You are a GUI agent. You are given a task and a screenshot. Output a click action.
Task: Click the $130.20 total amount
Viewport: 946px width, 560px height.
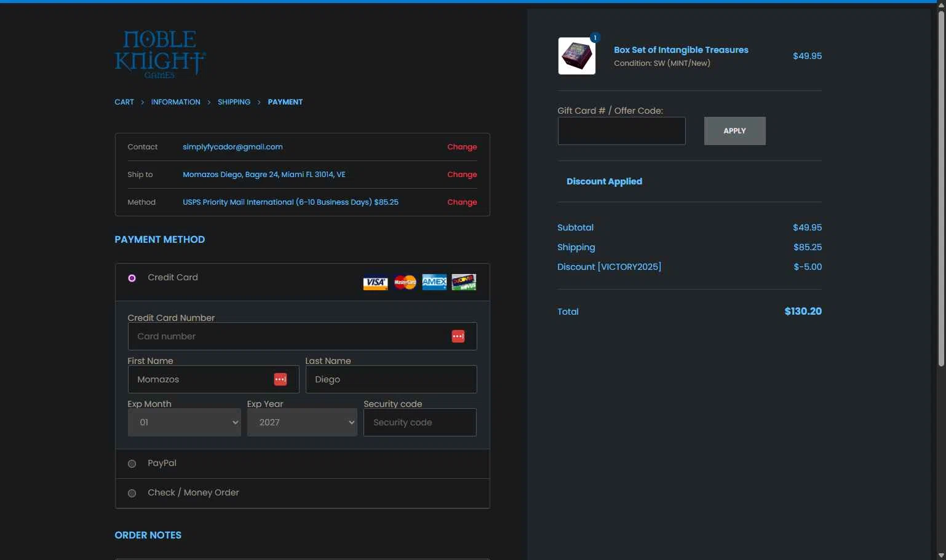803,311
